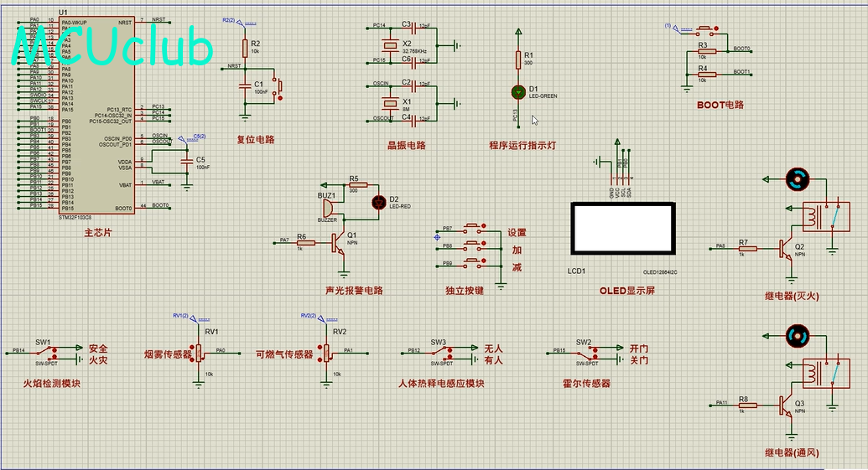The image size is (868, 470).
Task: Select resistor R5 beside buzzer
Action: pos(358,185)
